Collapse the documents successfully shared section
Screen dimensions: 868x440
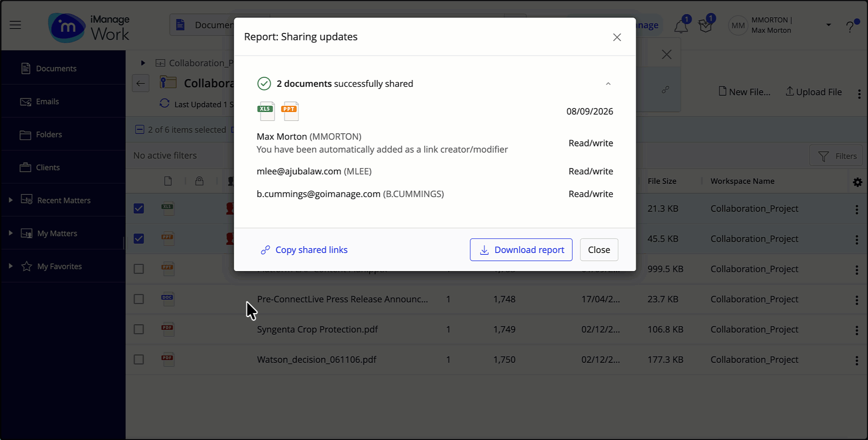(x=608, y=84)
